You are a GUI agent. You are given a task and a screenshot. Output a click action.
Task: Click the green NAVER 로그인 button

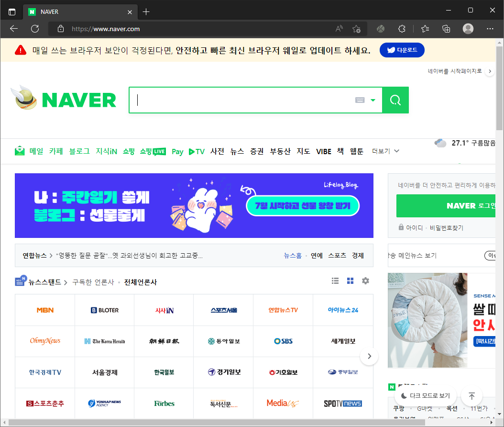tap(447, 206)
